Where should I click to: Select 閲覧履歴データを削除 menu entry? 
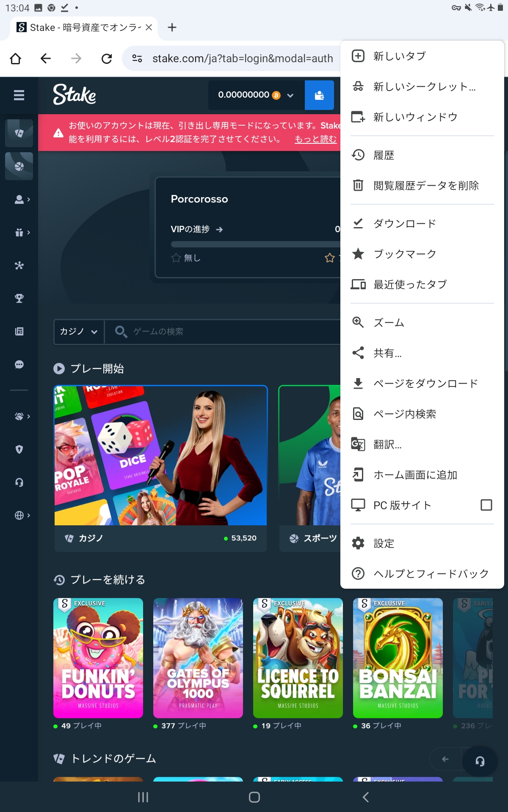tap(422, 186)
